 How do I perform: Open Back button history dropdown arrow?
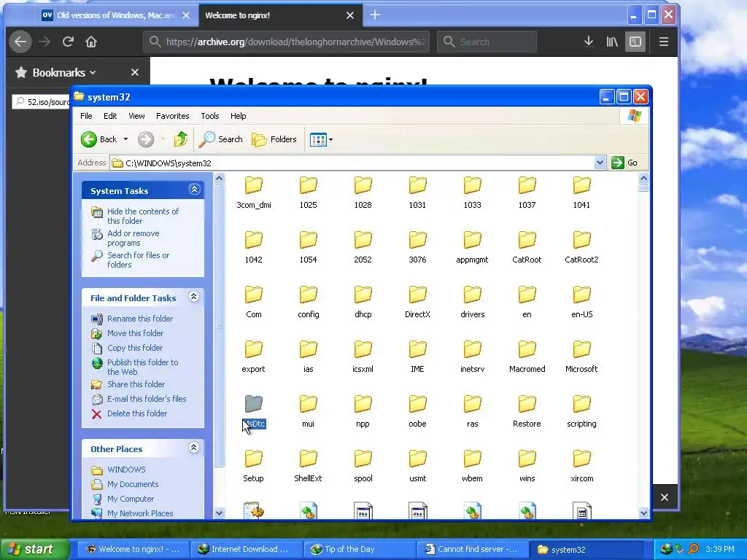click(125, 139)
